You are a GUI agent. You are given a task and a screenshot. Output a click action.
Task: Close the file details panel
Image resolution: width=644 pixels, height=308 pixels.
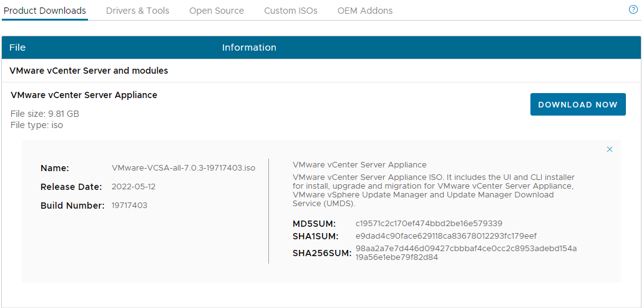610,149
